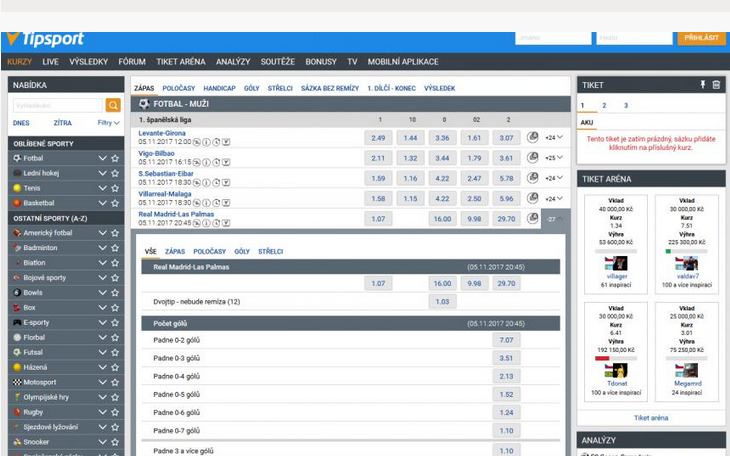Click Tdonat's red inspiration progress bar
Viewport: 730px width, 456px height.
616,358
